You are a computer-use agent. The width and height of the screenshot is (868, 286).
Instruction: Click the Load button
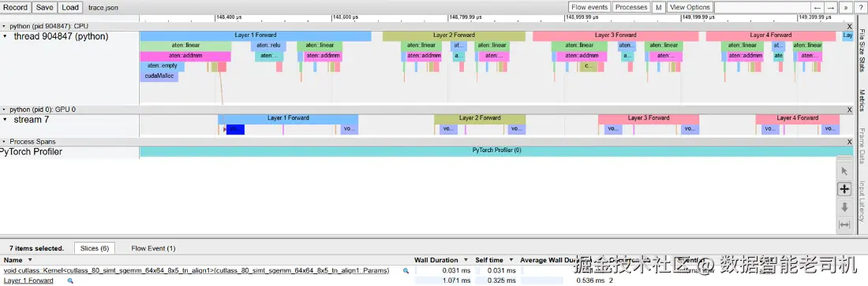coord(70,7)
